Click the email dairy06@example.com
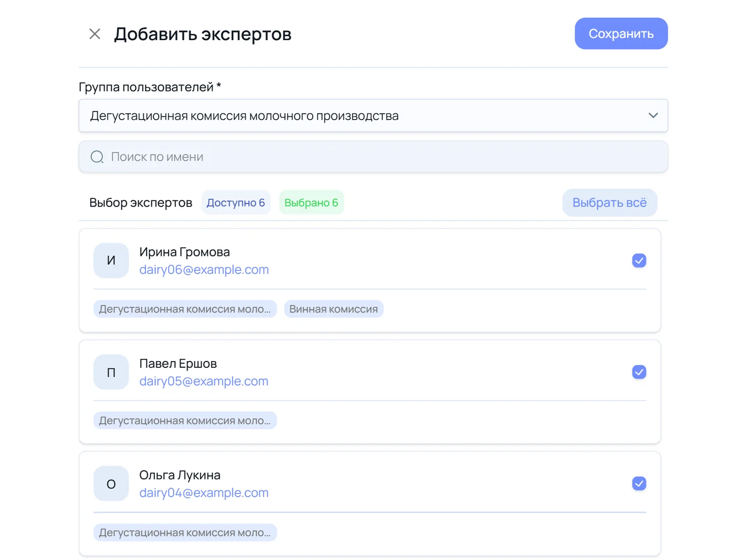747x560 pixels. 204,270
